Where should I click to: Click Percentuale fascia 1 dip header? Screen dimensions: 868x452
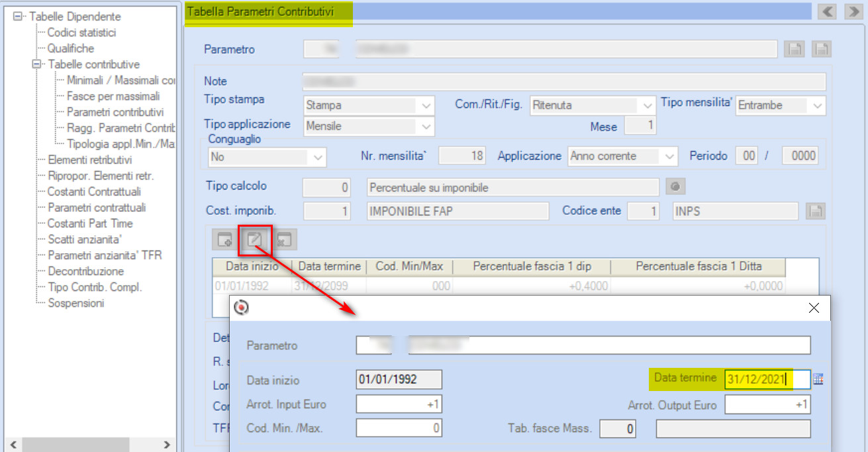pyautogui.click(x=532, y=266)
